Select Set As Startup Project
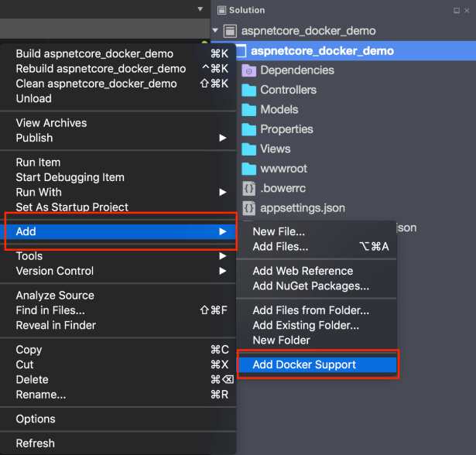The height and width of the screenshot is (455, 476). coord(72,207)
